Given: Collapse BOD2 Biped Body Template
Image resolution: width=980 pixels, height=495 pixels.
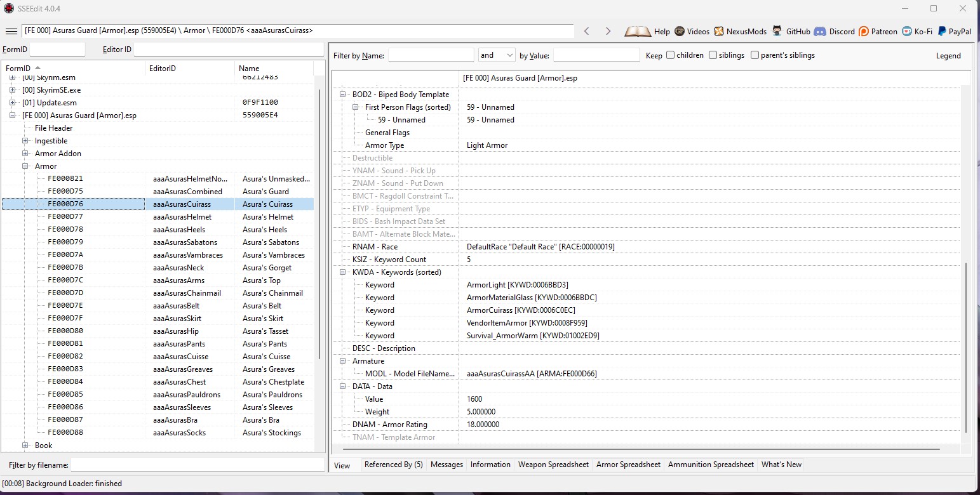Looking at the screenshot, I should [x=343, y=95].
